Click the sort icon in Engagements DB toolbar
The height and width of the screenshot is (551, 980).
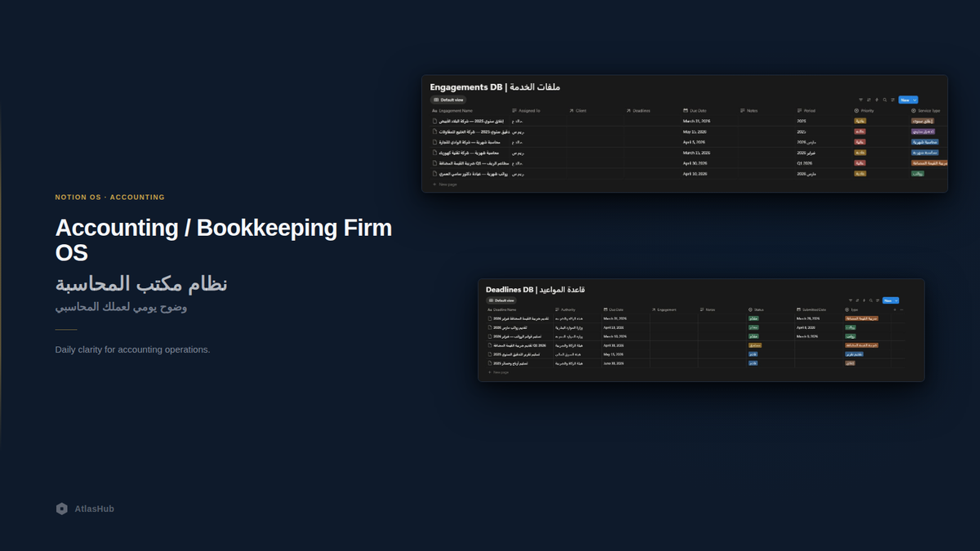[x=869, y=100]
